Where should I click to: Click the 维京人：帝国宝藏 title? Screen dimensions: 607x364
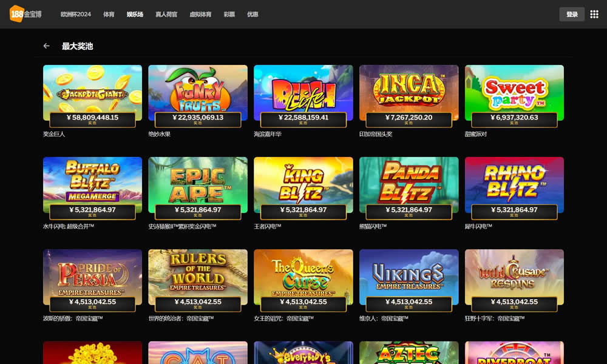pyautogui.click(x=384, y=318)
